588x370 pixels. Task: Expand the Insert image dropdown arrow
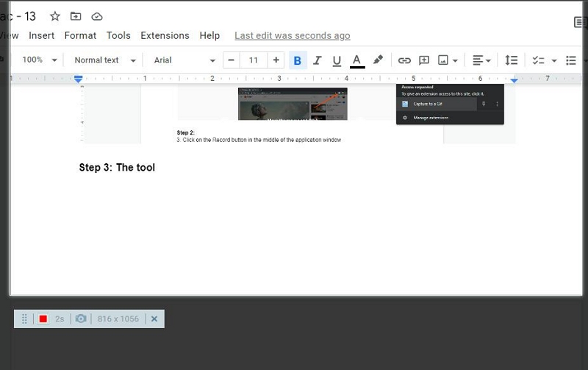pyautogui.click(x=455, y=60)
